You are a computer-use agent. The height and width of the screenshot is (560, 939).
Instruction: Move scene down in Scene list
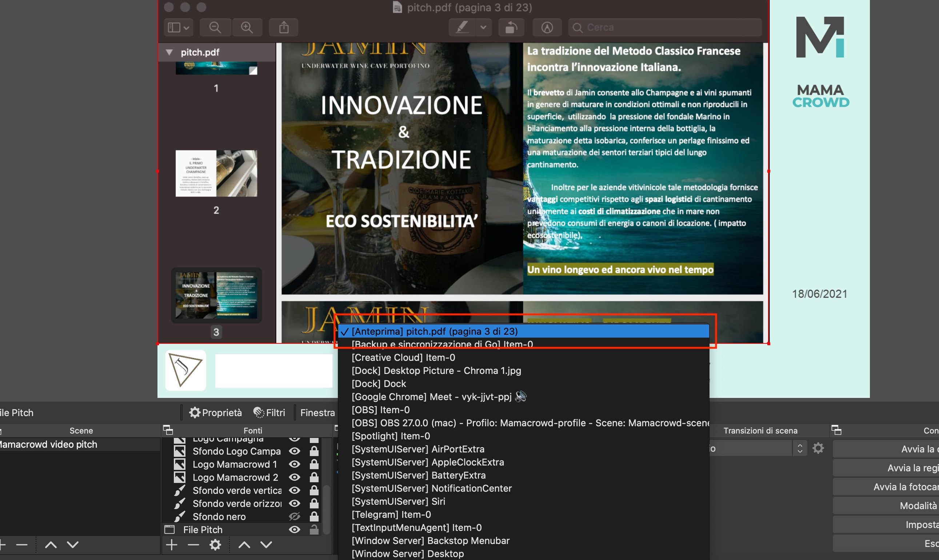click(72, 544)
